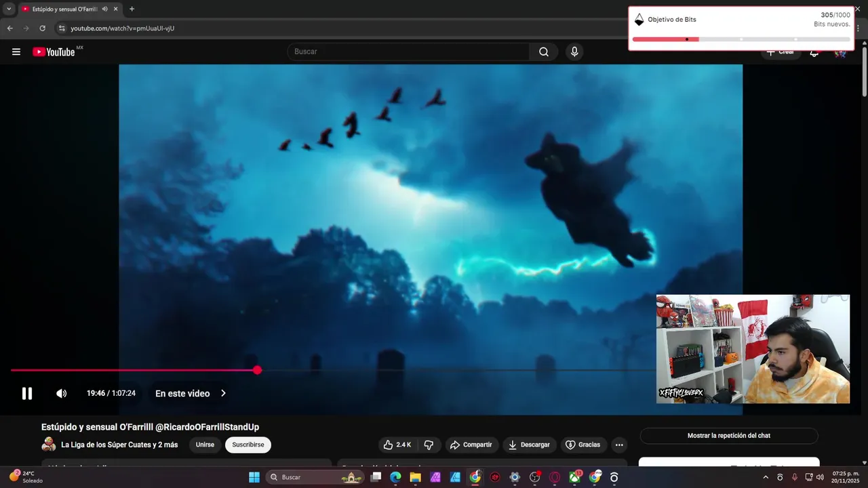Click the 19:46 / 1:07:24 time display
The width and height of the screenshot is (868, 488).
click(111, 393)
